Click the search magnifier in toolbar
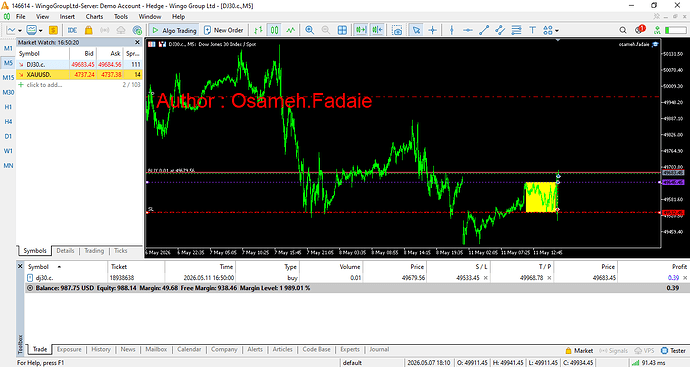The image size is (690, 367). (x=623, y=30)
